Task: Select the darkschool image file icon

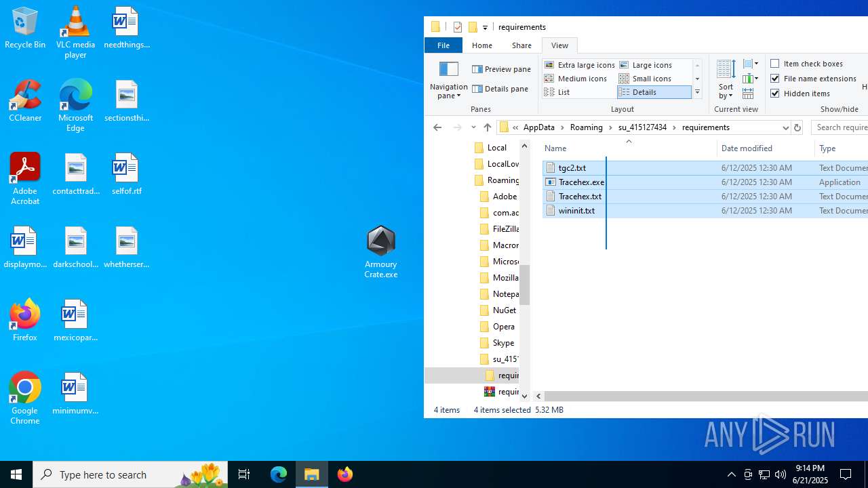Action: pyautogui.click(x=75, y=247)
